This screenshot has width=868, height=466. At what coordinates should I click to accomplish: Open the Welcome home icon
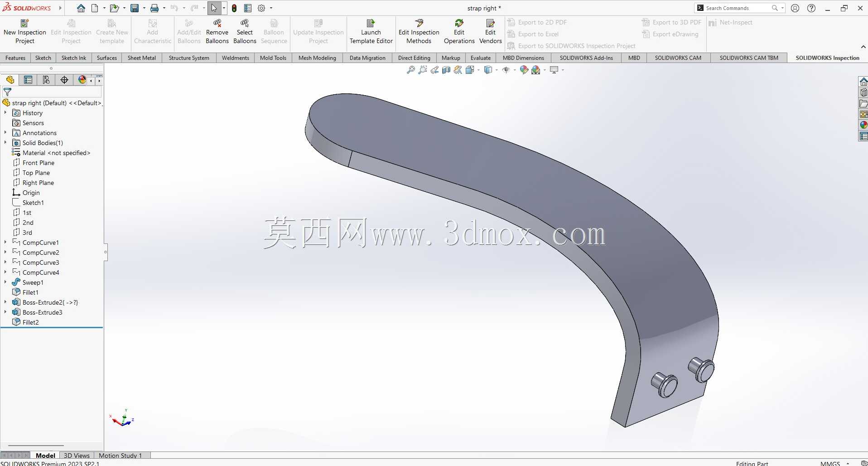click(x=81, y=8)
